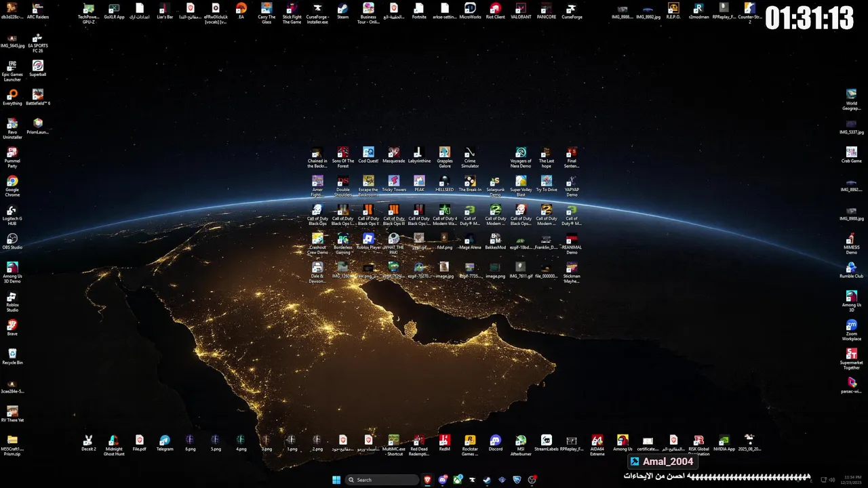Viewport: 868px width, 488px height.
Task: Select the R.E.P.O. desktop icon
Action: 673,11
